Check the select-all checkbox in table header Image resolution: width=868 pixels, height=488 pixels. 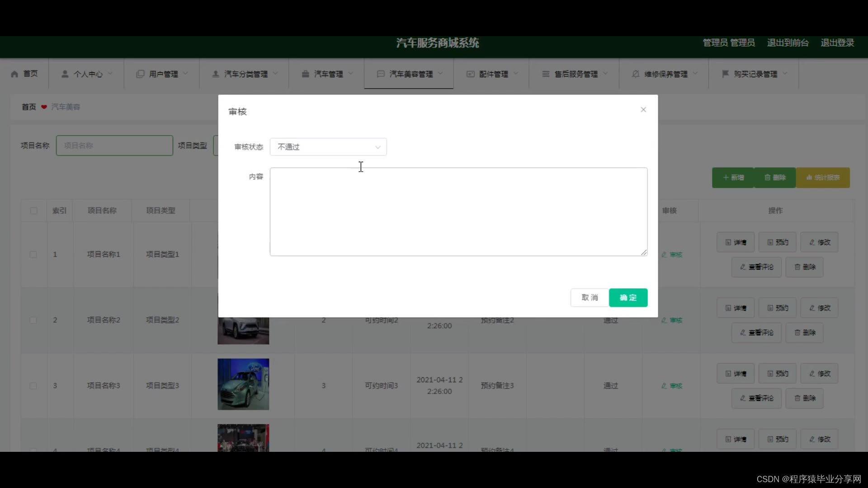[34, 211]
